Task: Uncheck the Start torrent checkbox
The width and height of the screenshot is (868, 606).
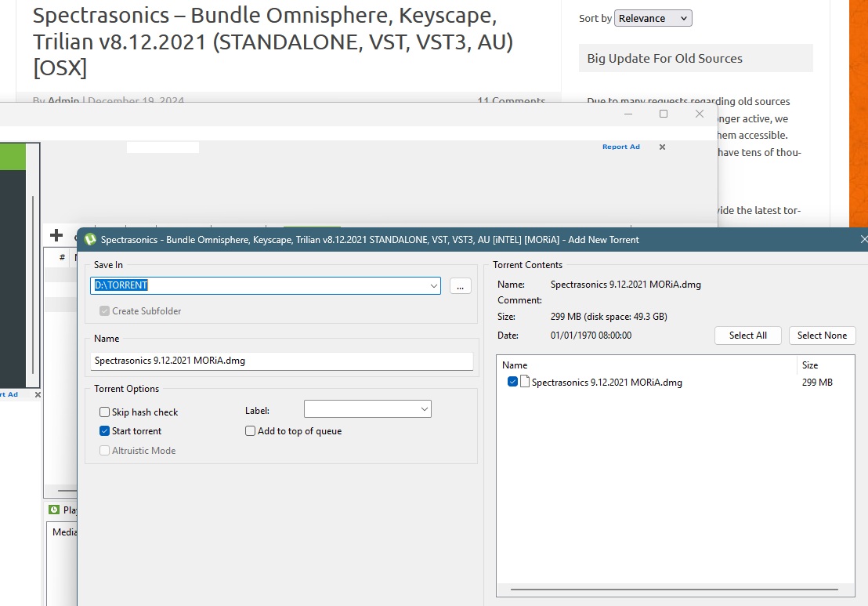Action: 105,431
